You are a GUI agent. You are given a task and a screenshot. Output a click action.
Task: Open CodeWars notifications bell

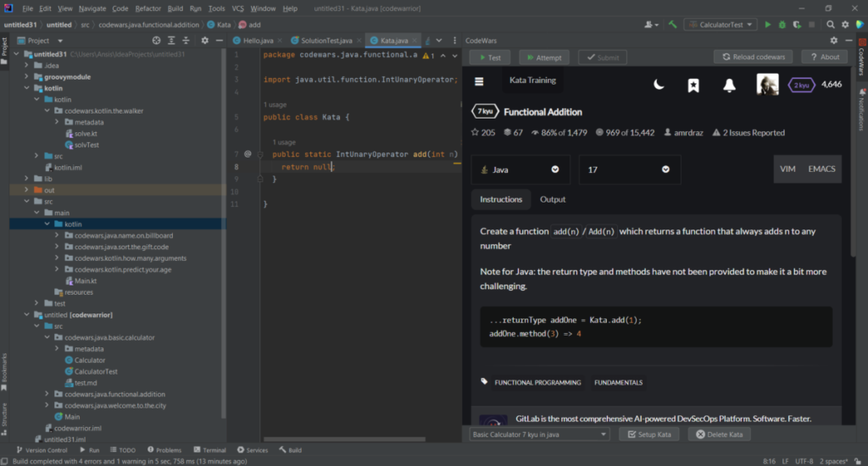coord(729,86)
